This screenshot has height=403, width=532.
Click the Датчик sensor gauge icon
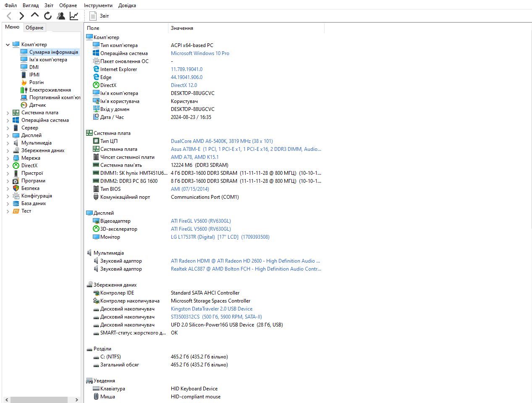pyautogui.click(x=24, y=105)
